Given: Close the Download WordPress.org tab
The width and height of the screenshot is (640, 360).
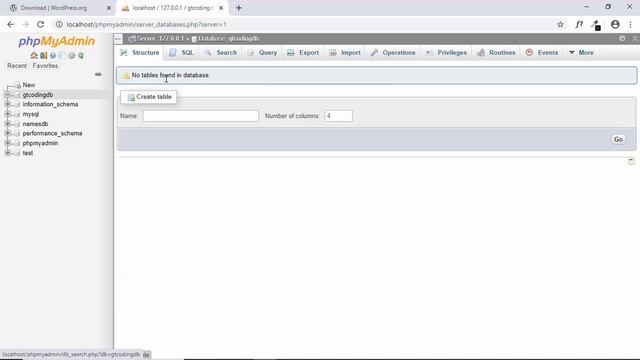Looking at the screenshot, I should pyautogui.click(x=109, y=8).
